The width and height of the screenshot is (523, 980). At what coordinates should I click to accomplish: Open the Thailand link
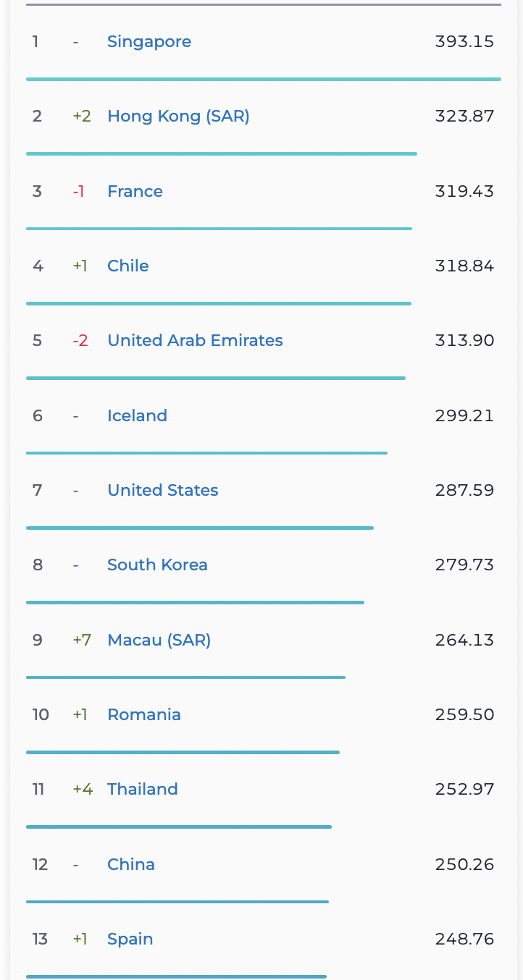(x=142, y=789)
